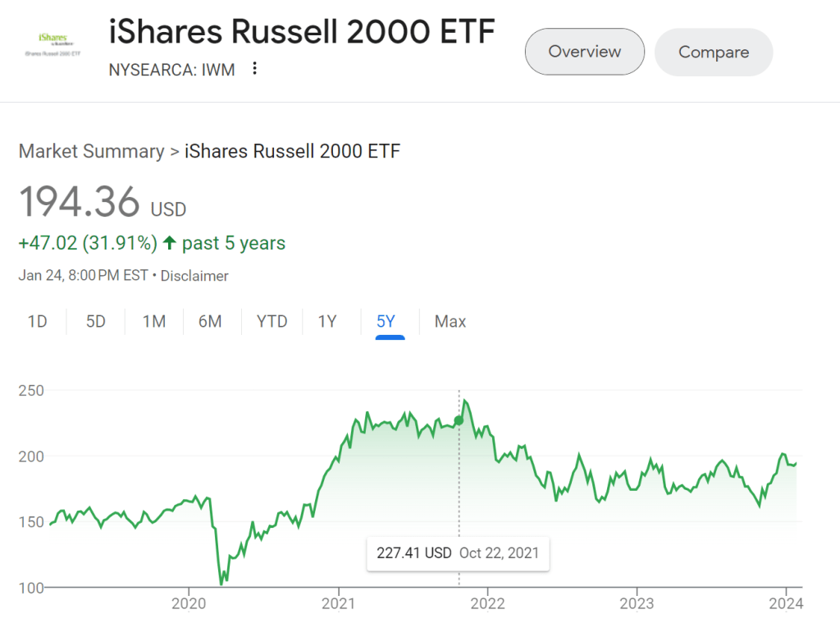Image resolution: width=840 pixels, height=628 pixels.
Task: Show the 1Y price chart
Action: pos(327,322)
